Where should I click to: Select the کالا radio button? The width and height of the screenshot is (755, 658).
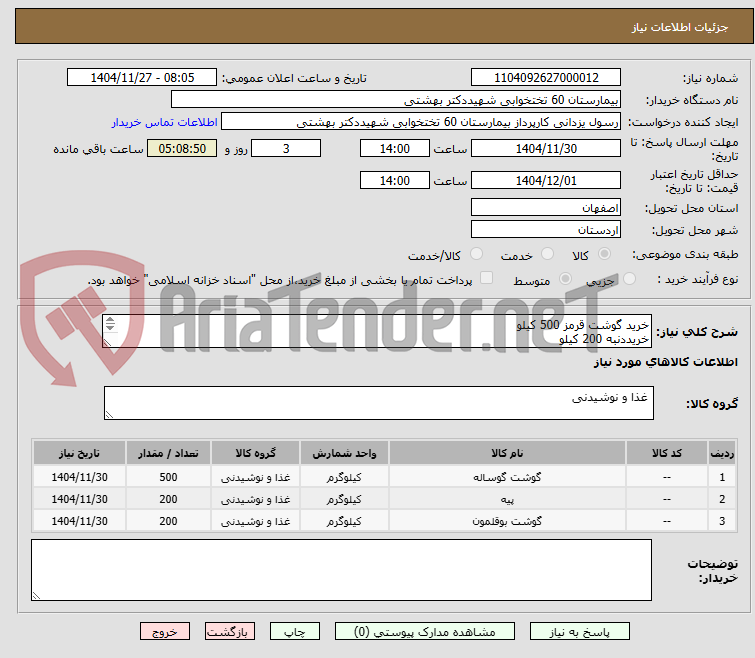(x=604, y=254)
